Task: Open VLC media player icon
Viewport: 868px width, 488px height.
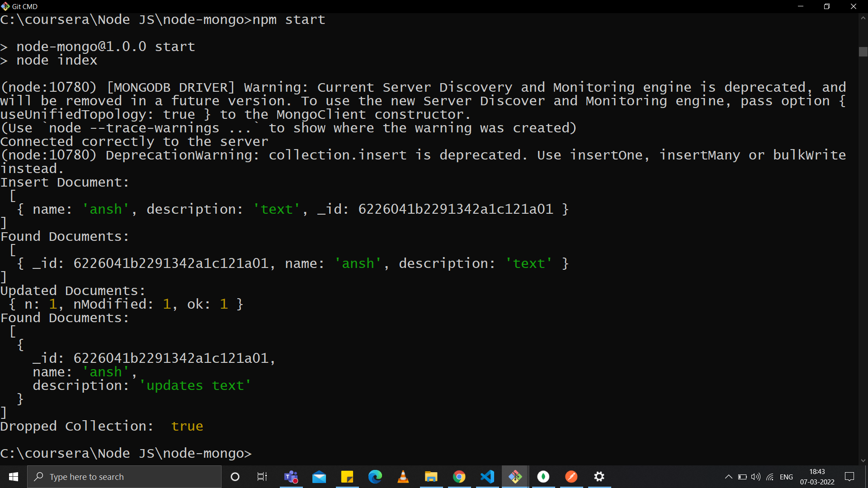Action: (403, 477)
